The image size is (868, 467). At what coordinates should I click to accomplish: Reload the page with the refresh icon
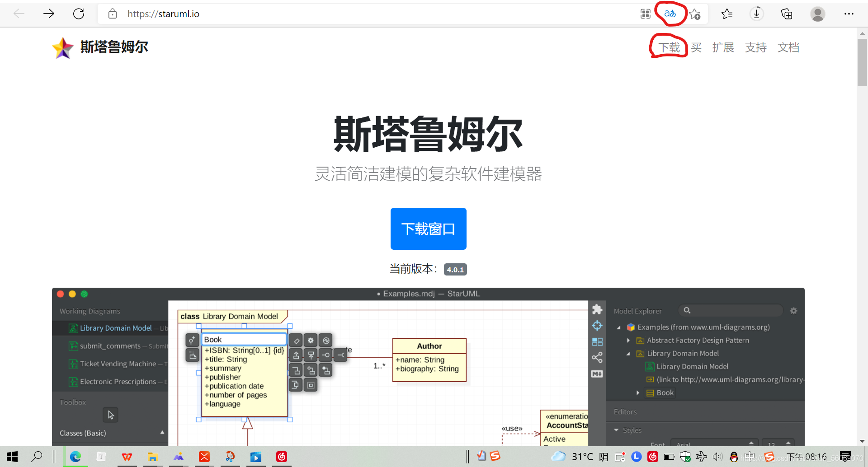pyautogui.click(x=79, y=14)
